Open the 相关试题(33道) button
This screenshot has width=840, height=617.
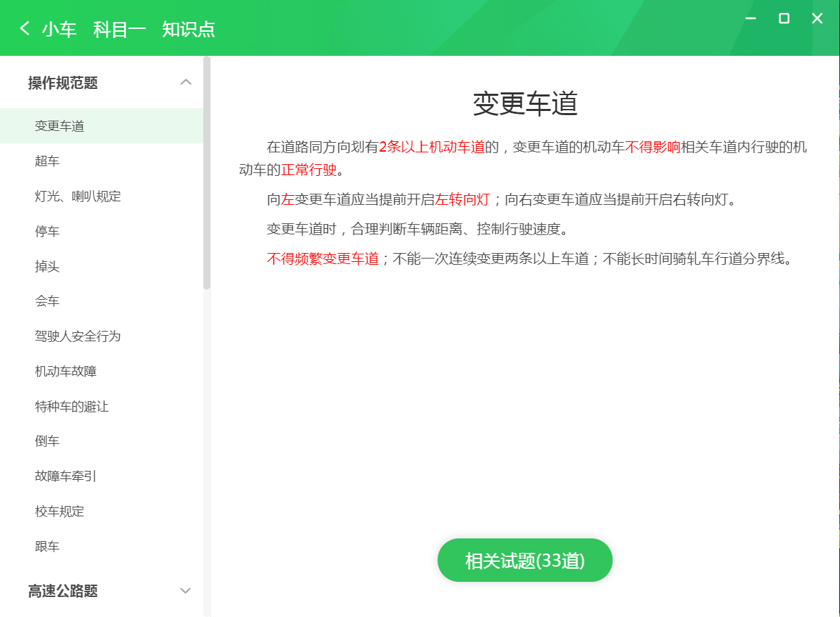[x=524, y=560]
